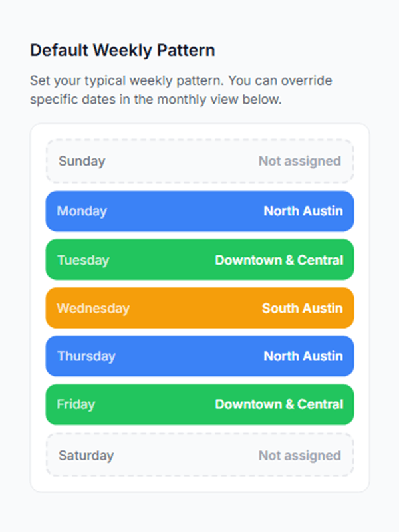Screen dimensions: 399x532
Task: Select 'Downtown & Central' on Tuesday
Action: [279, 259]
